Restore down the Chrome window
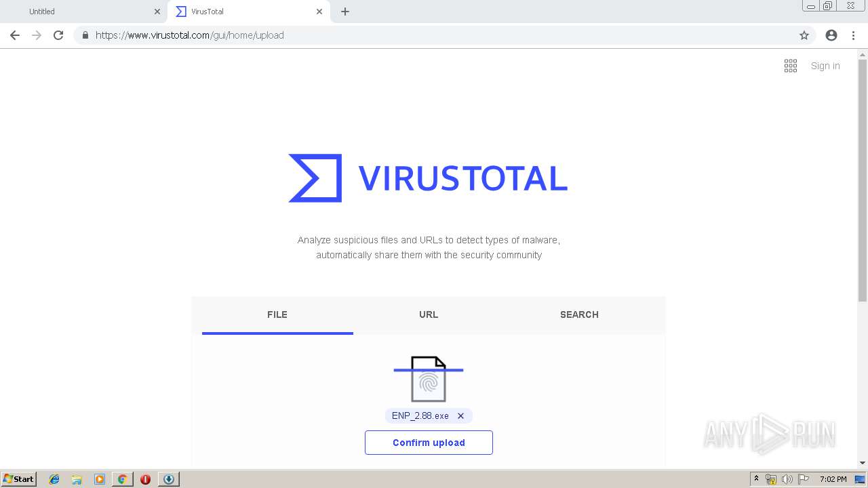 828,5
